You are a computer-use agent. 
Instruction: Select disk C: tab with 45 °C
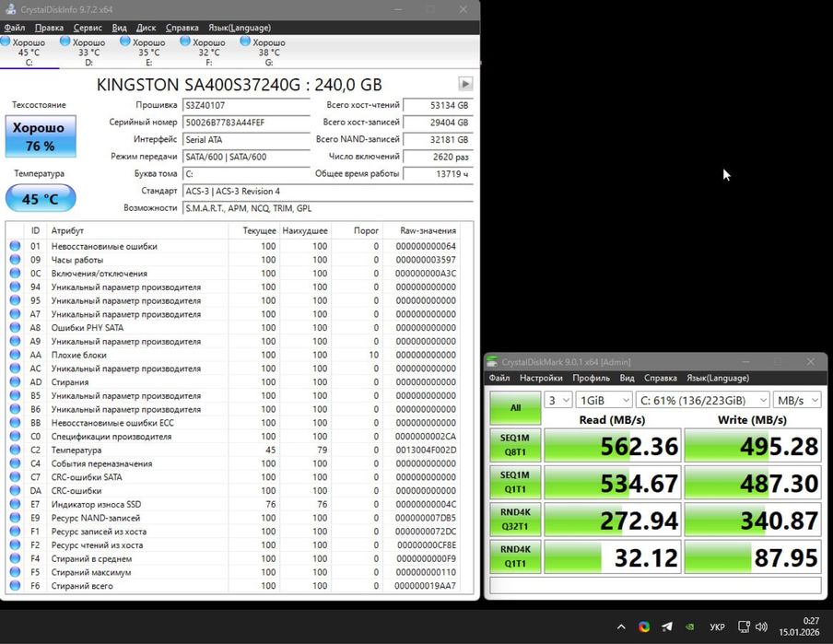(x=29, y=53)
